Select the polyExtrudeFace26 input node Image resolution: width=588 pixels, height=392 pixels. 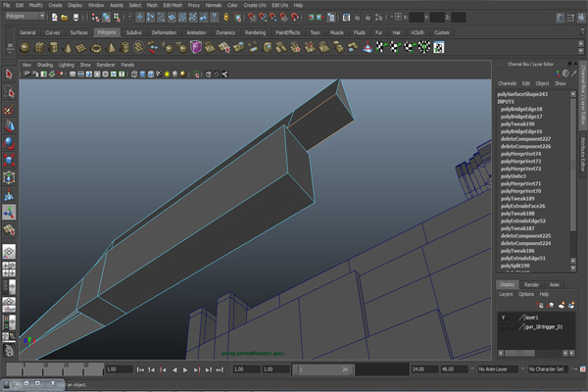[x=522, y=206]
